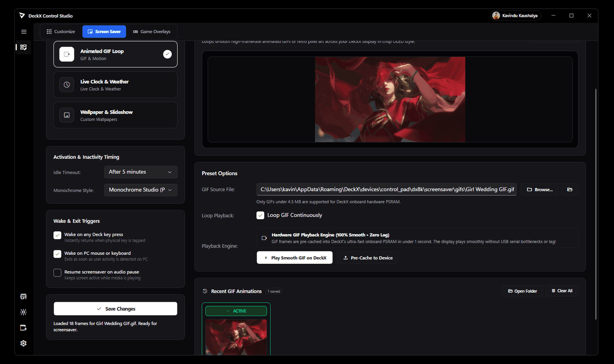Select the dashboard layout icon in sidebar
The image size is (614, 364).
24,47
